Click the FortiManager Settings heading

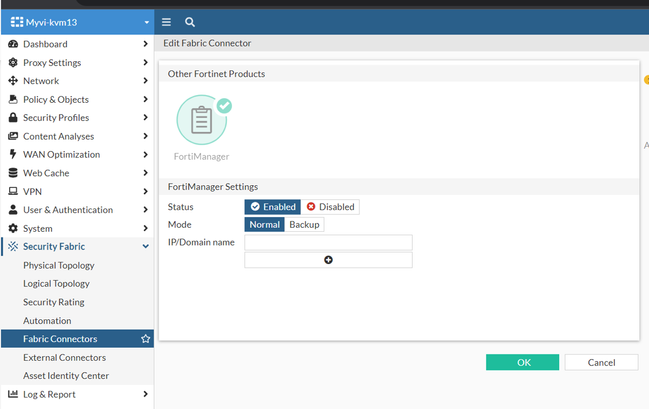tap(213, 187)
